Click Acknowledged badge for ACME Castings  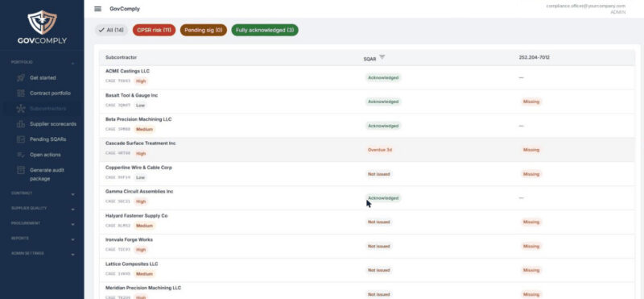[x=383, y=77]
